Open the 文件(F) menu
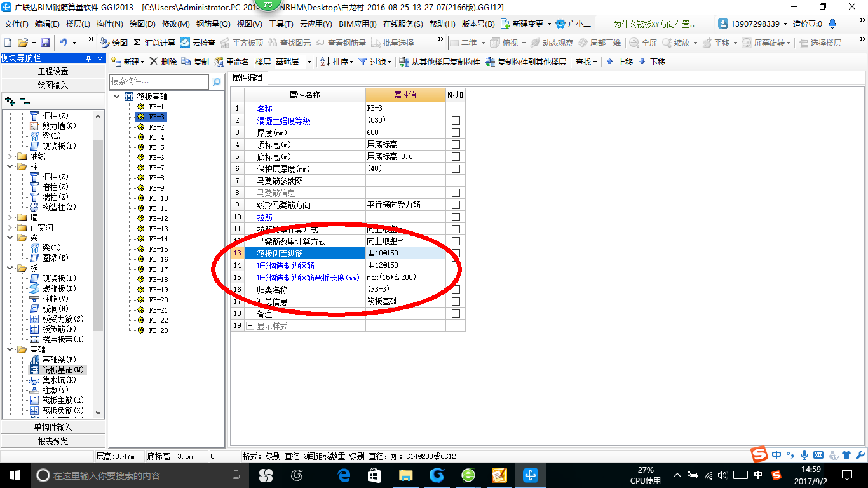The height and width of the screenshot is (488, 868). click(x=17, y=24)
